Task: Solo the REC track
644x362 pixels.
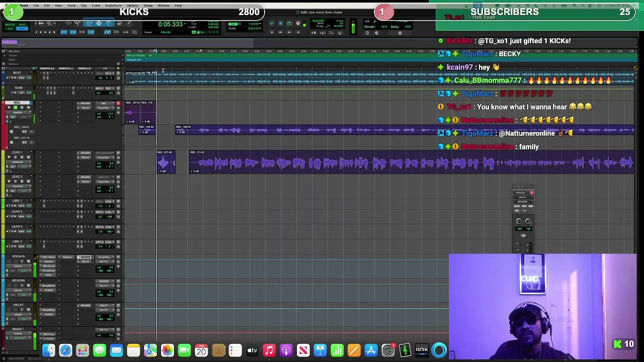Action: [x=22, y=107]
